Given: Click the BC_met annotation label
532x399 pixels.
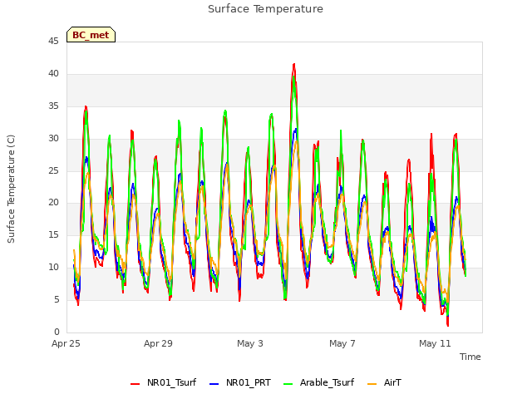Looking at the screenshot, I should (x=91, y=35).
